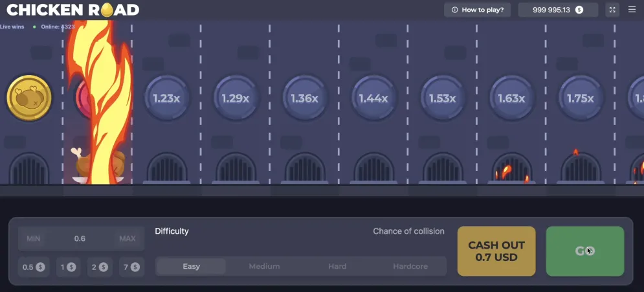
Task: Open the hamburger menu icon
Action: point(632,10)
